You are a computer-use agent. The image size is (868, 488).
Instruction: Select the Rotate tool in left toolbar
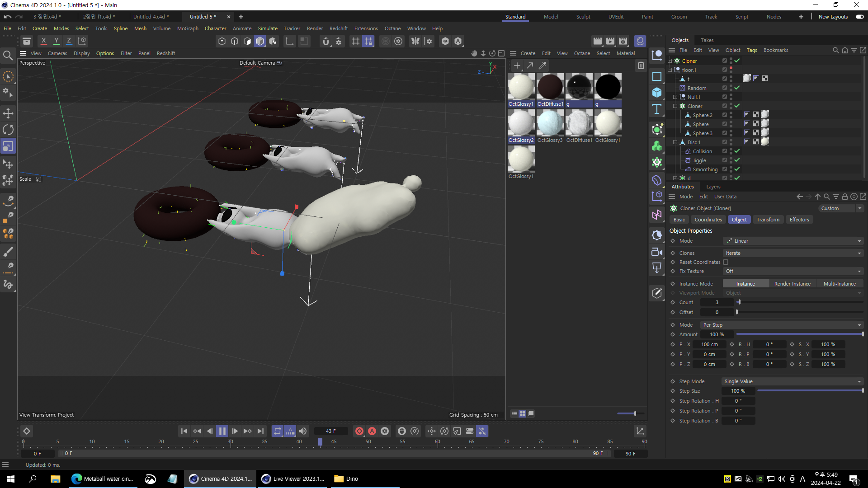pos(8,130)
